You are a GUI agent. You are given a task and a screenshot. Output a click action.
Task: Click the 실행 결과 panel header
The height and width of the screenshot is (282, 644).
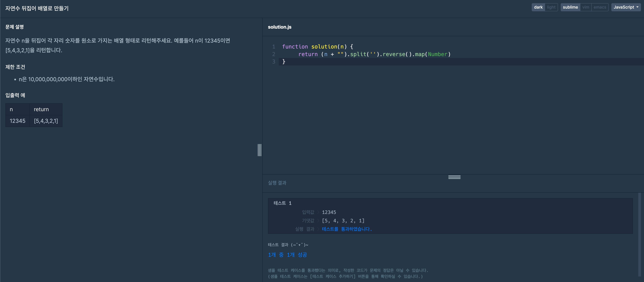point(277,183)
